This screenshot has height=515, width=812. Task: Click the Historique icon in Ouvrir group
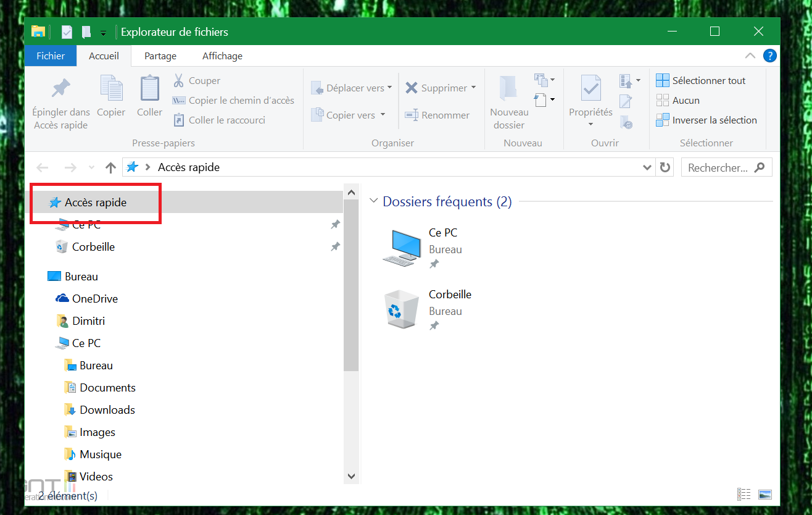click(x=626, y=122)
